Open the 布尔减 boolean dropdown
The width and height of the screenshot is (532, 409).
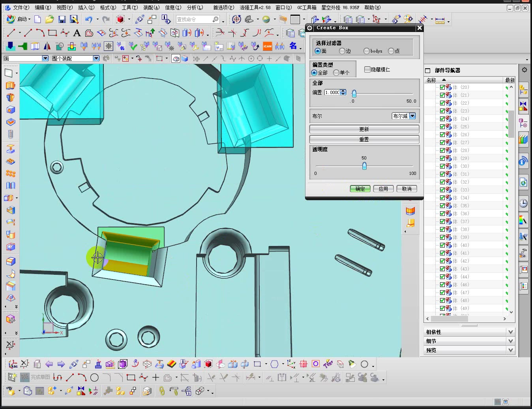coord(412,116)
